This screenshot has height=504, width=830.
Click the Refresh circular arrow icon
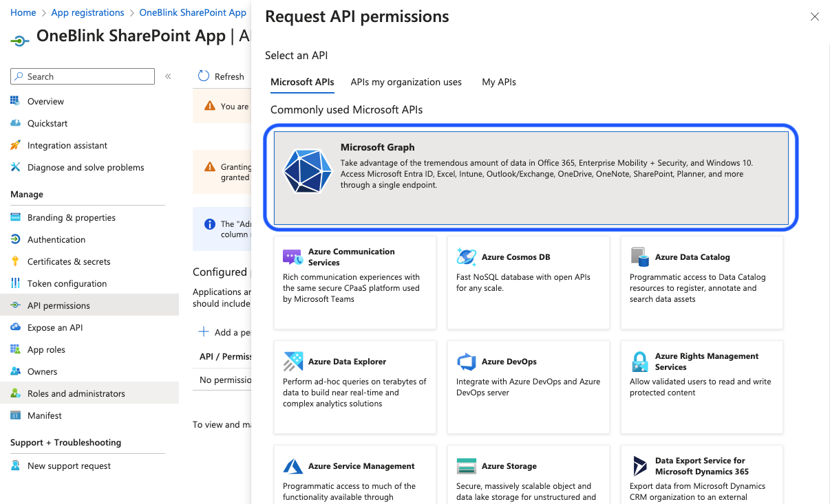pyautogui.click(x=204, y=76)
